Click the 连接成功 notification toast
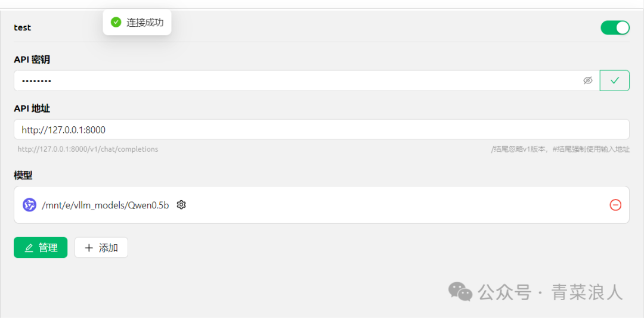 [137, 22]
